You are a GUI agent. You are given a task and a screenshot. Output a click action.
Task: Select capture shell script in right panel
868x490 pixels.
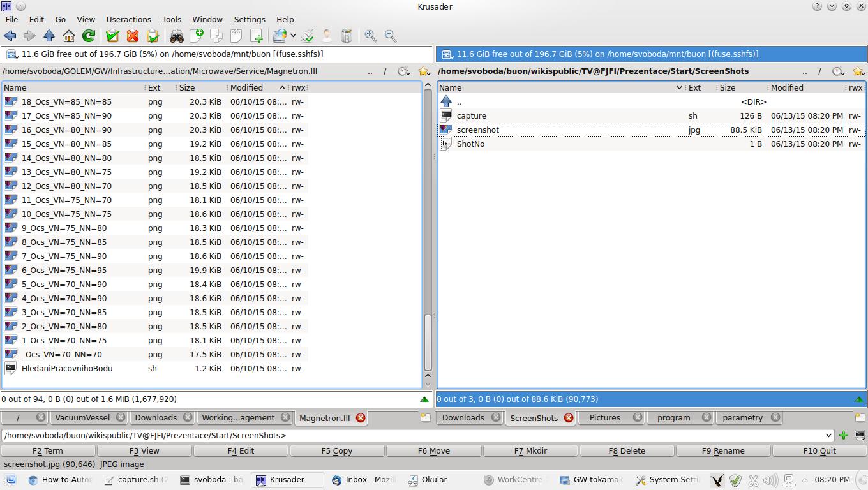coord(651,116)
